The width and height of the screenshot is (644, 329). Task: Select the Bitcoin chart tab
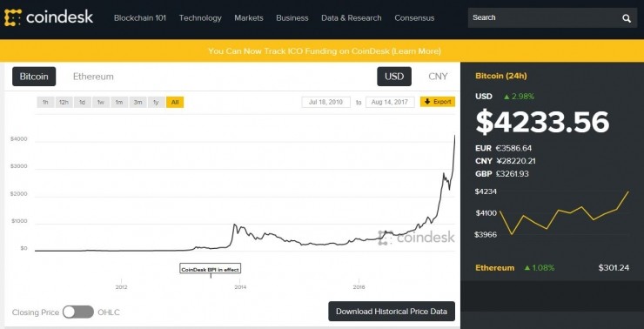[x=34, y=77]
